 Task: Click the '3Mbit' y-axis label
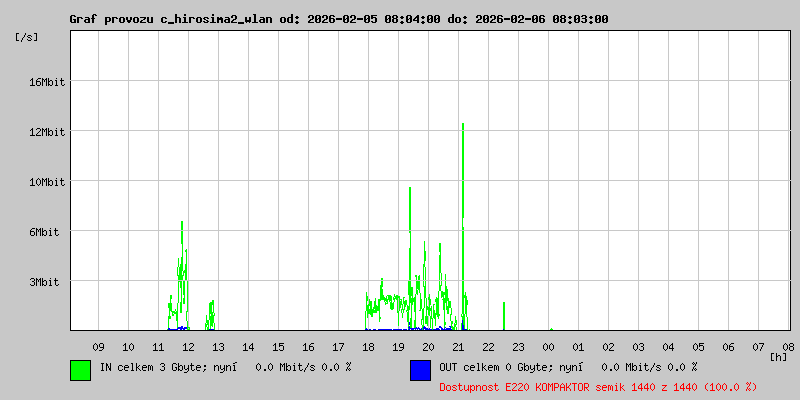coord(44,282)
